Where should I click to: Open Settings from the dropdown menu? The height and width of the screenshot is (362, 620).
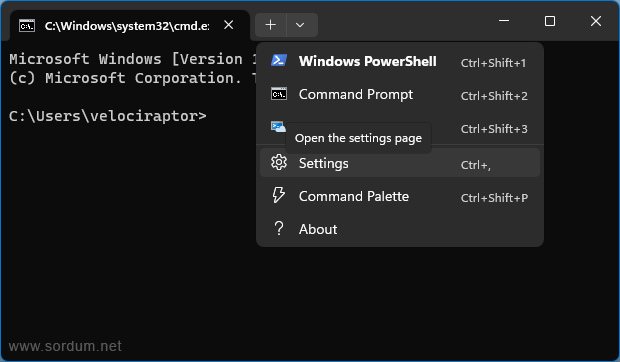(x=400, y=163)
